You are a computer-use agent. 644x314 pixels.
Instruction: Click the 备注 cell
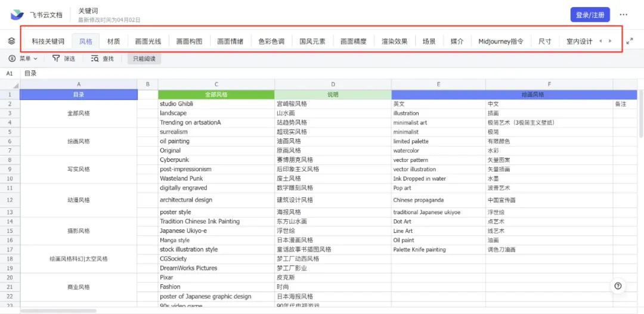coord(625,104)
